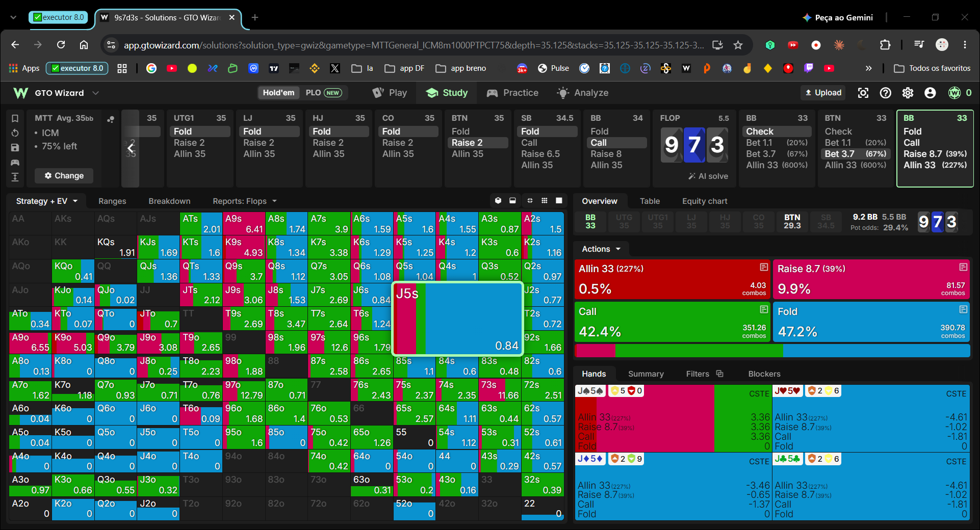
Task: Open the Study tab
Action: pyautogui.click(x=447, y=93)
